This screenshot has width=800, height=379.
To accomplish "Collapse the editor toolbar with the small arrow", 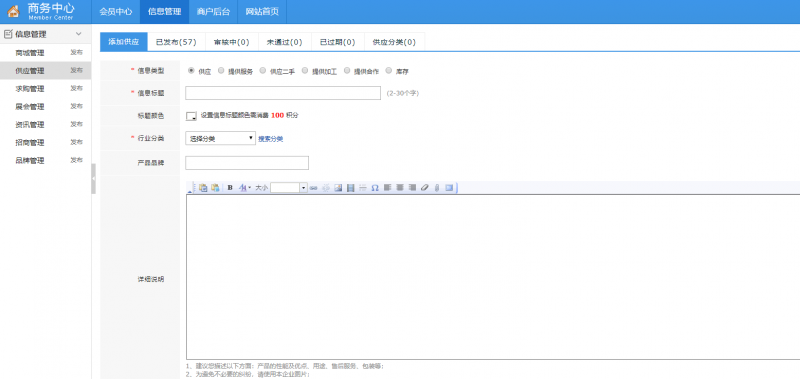I will (190, 191).
